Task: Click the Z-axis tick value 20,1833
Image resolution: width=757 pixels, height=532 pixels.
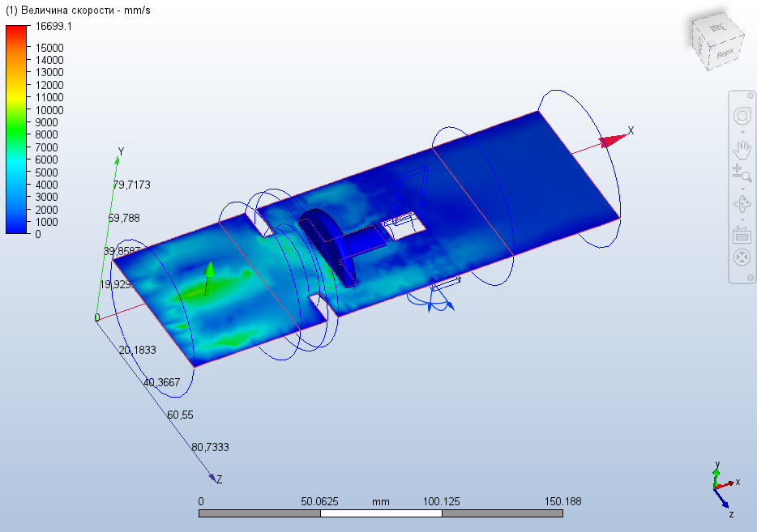Action: pyautogui.click(x=138, y=350)
